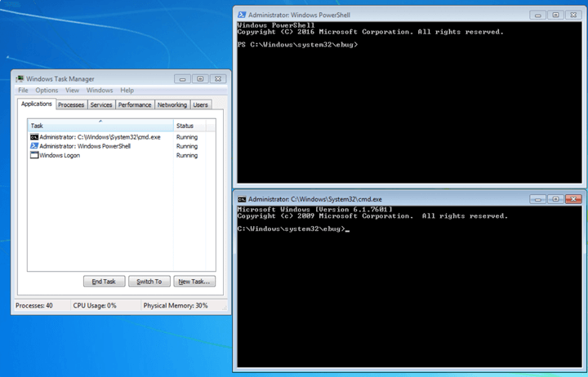
Task: Select the PowerShell icon in task list
Action: pos(34,146)
